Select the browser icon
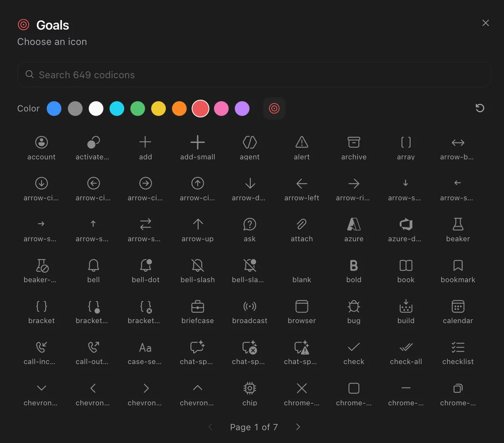Screen dimensions: 504x443 (x=302, y=312)
